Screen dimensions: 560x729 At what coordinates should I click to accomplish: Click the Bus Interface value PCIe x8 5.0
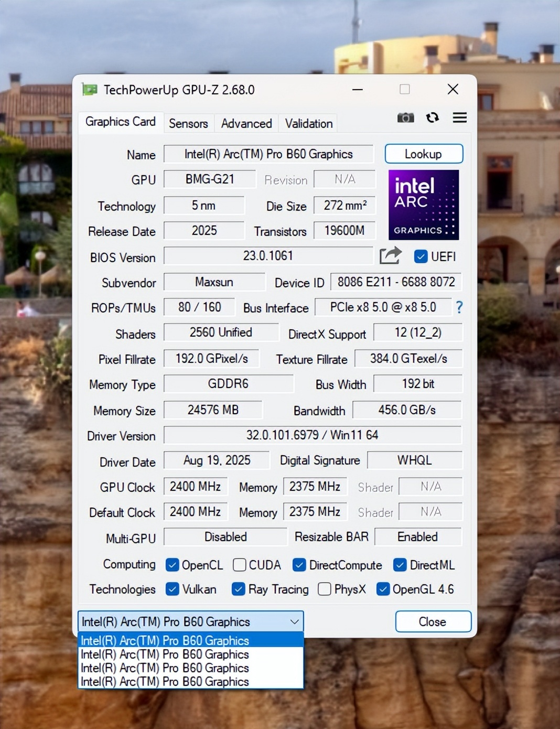[383, 307]
